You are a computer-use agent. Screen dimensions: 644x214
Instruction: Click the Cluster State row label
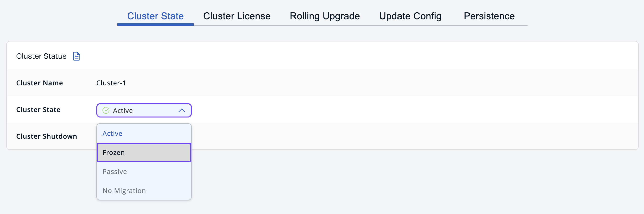tap(38, 109)
